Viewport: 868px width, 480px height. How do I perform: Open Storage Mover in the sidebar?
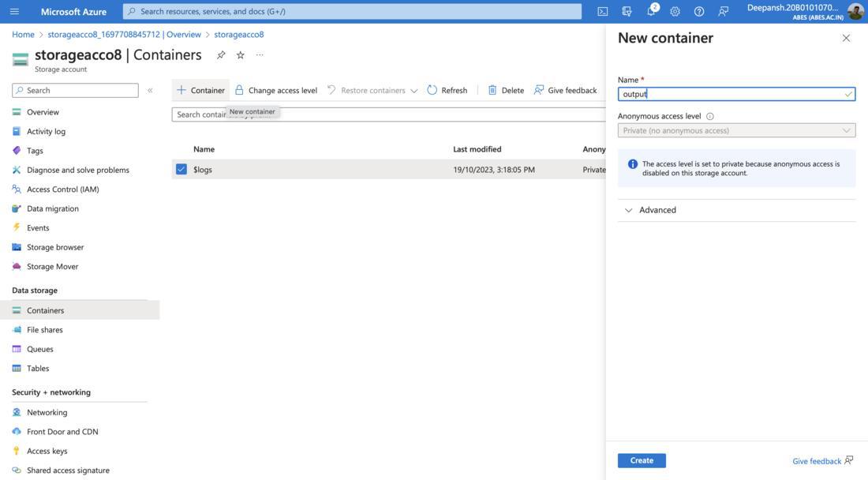[x=53, y=267]
